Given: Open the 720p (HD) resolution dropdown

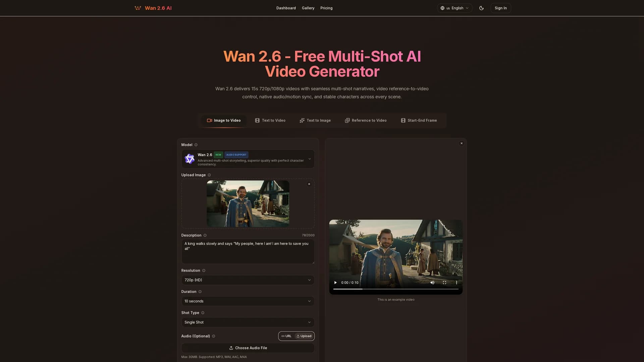Looking at the screenshot, I should 248,280.
